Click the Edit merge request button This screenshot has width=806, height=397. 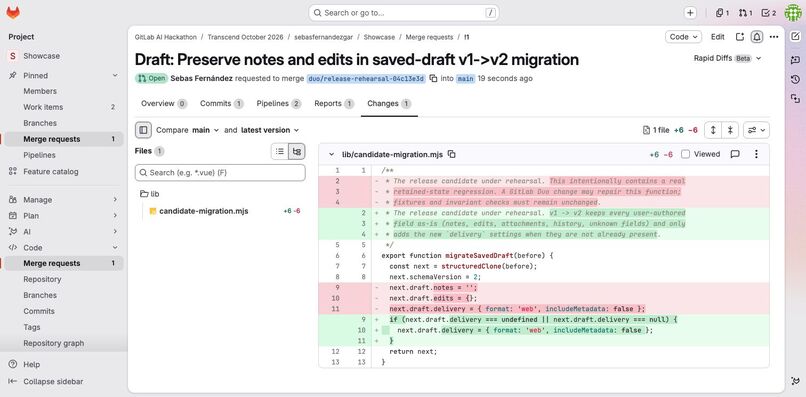718,37
